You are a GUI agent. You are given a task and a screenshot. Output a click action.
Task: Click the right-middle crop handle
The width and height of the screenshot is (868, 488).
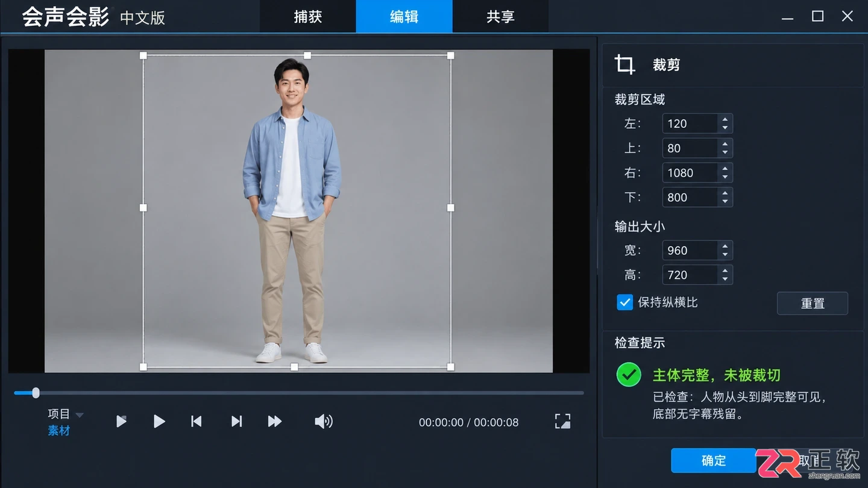(451, 208)
